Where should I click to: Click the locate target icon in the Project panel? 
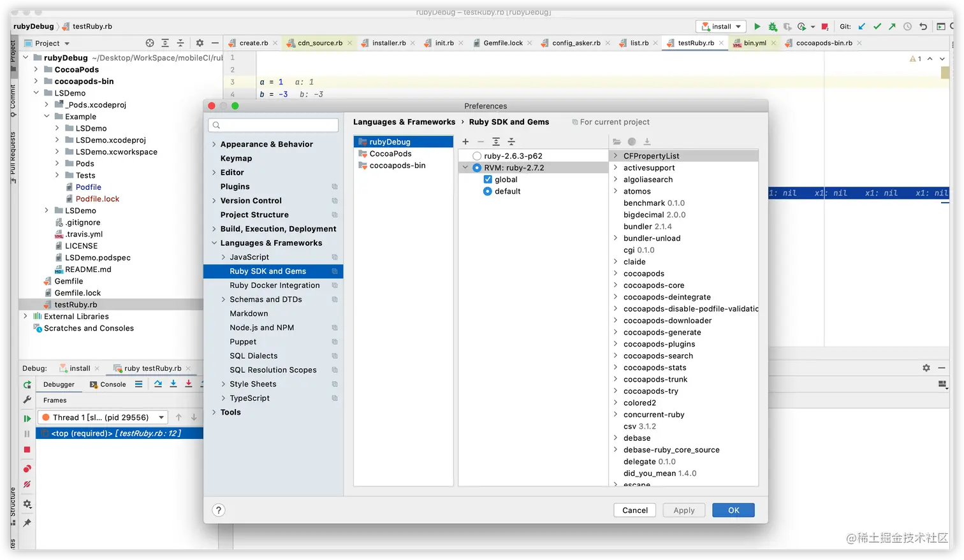[150, 43]
